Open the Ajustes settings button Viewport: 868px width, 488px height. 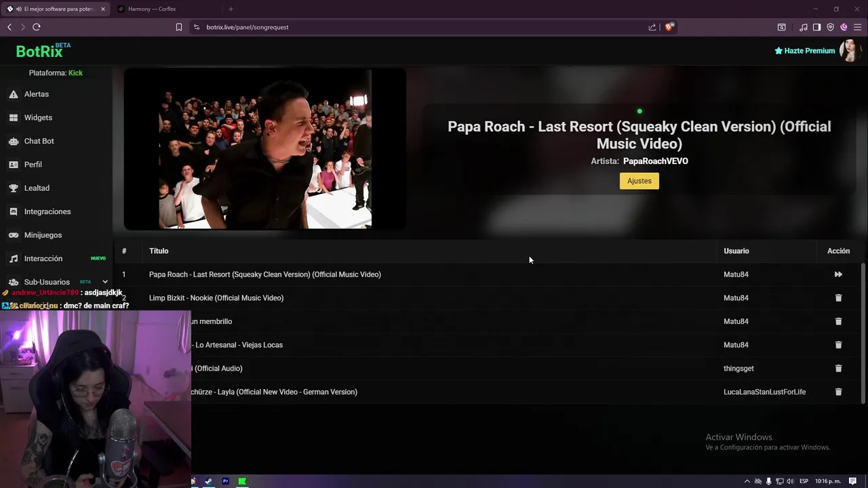click(639, 181)
